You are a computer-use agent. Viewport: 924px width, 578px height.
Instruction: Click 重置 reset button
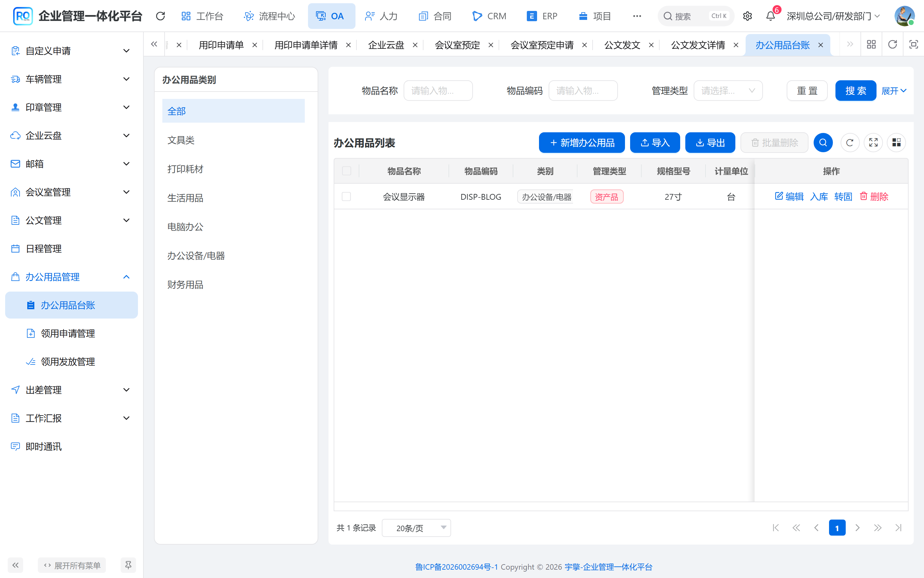tap(807, 91)
